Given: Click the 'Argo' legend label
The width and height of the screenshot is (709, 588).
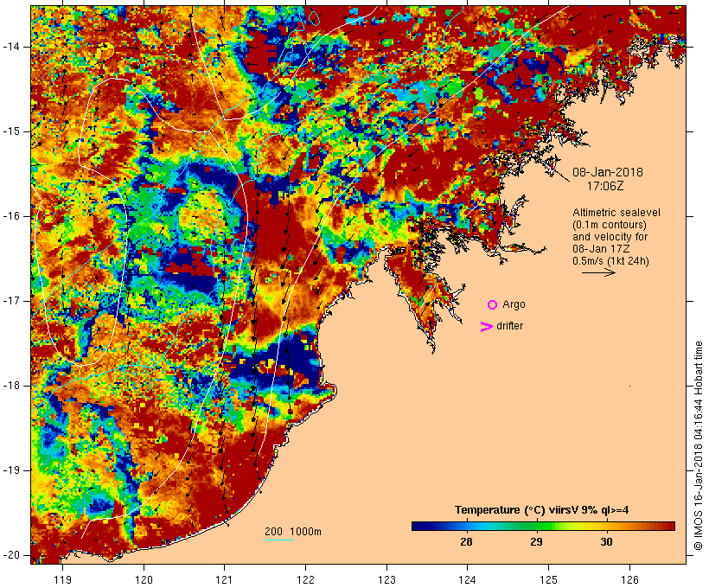Looking at the screenshot, I should (514, 304).
